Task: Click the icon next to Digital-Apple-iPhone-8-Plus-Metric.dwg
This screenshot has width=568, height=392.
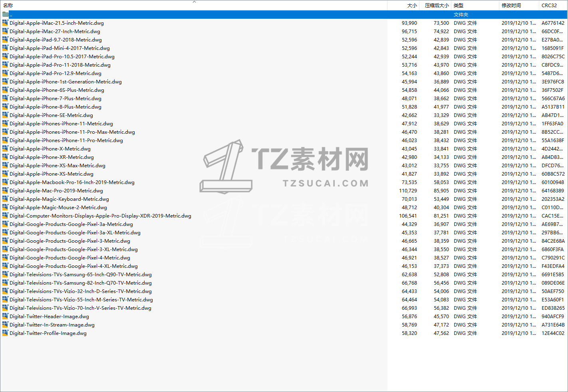Action: point(5,107)
